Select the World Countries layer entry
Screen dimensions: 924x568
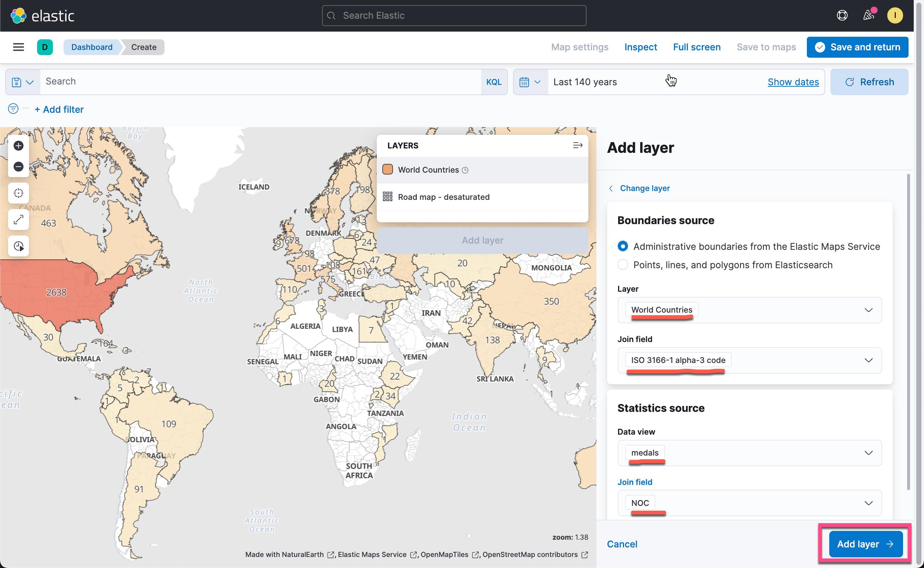[482, 170]
